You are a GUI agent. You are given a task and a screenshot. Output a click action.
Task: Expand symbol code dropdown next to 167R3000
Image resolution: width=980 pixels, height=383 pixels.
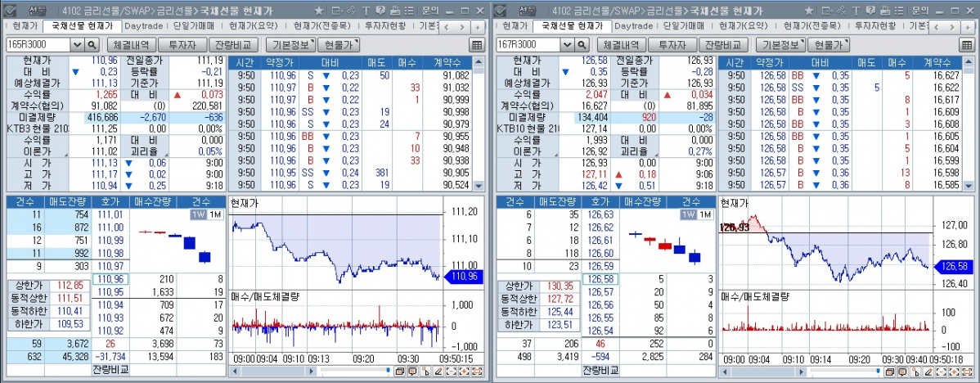click(568, 45)
